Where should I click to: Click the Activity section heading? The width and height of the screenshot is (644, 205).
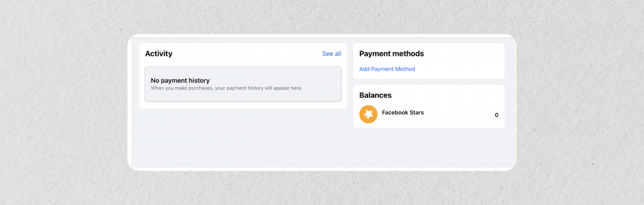[x=158, y=54]
